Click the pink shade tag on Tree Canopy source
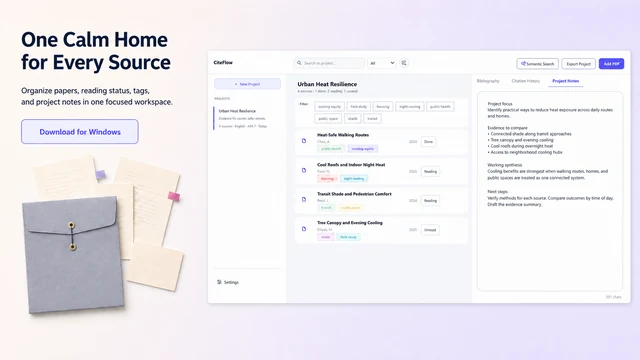This screenshot has height=360, width=640. tap(325, 237)
